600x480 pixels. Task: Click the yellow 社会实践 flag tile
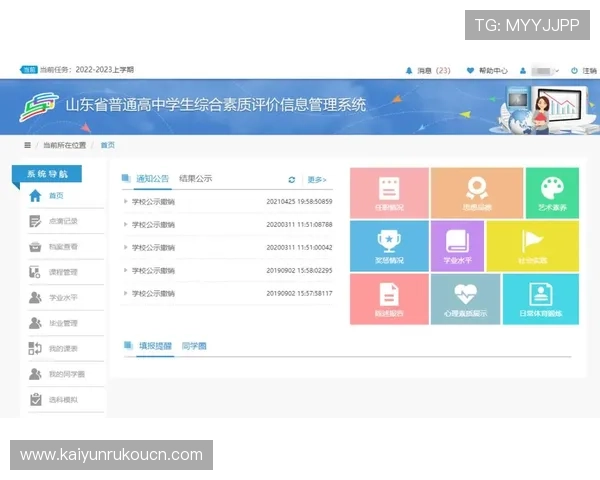[532, 246]
